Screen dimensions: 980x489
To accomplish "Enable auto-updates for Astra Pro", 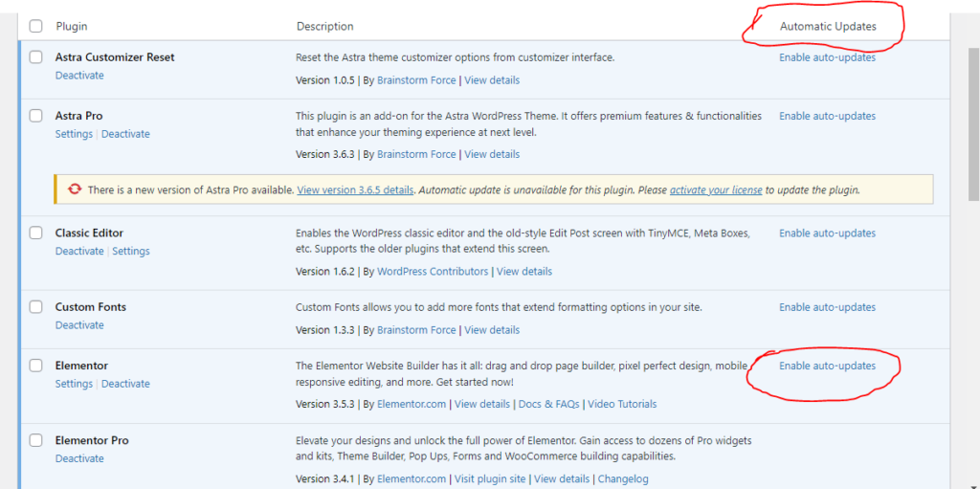I will point(828,116).
